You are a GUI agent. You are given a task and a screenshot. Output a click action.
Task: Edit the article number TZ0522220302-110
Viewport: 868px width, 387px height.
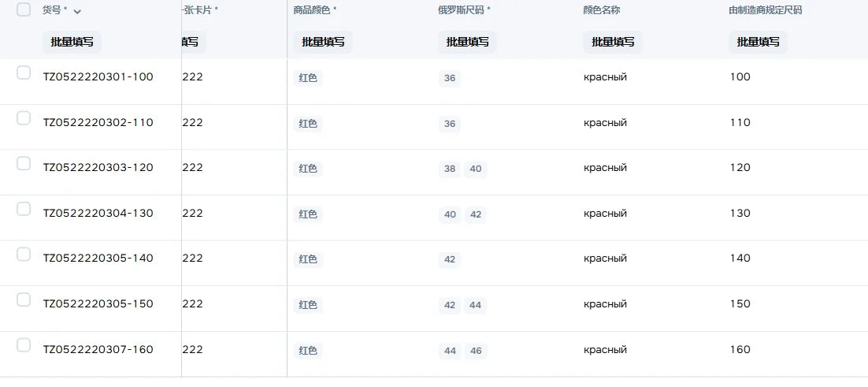click(x=98, y=122)
